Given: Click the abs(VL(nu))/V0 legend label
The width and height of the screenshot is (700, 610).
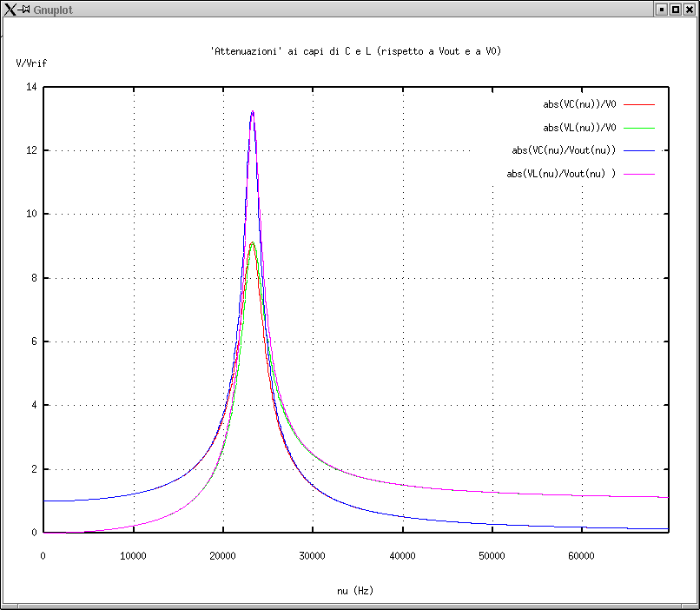Looking at the screenshot, I should click(579, 128).
